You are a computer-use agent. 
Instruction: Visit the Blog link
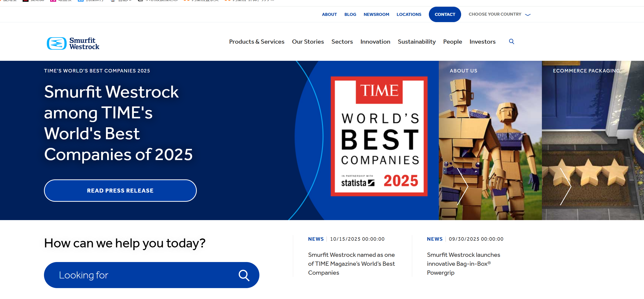[350, 14]
